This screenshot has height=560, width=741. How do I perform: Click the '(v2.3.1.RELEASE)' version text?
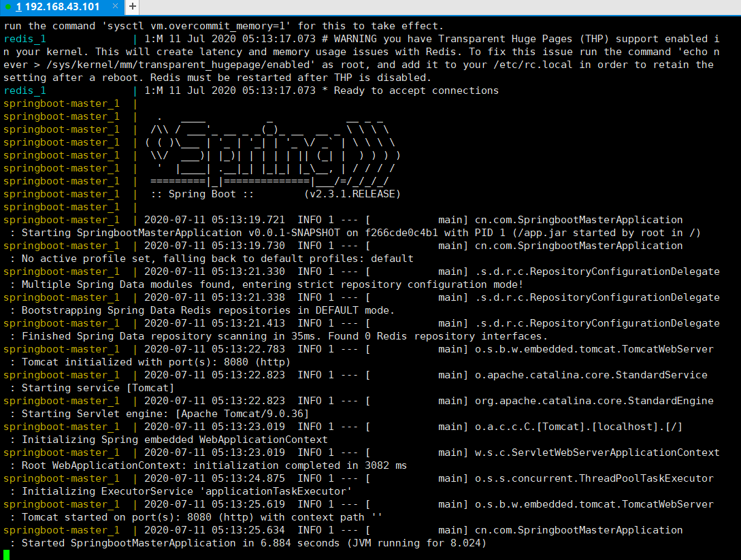pyautogui.click(x=352, y=194)
